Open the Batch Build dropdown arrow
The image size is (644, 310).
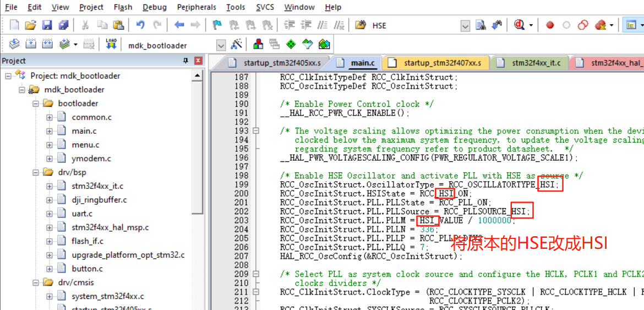(x=75, y=45)
